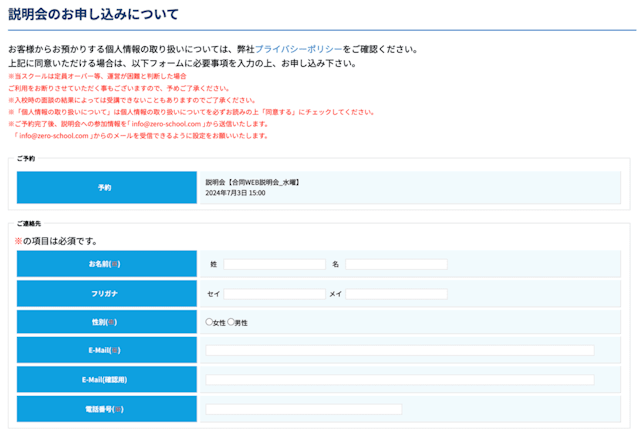Select the 男性 radio button
The image size is (640, 437).
231,322
